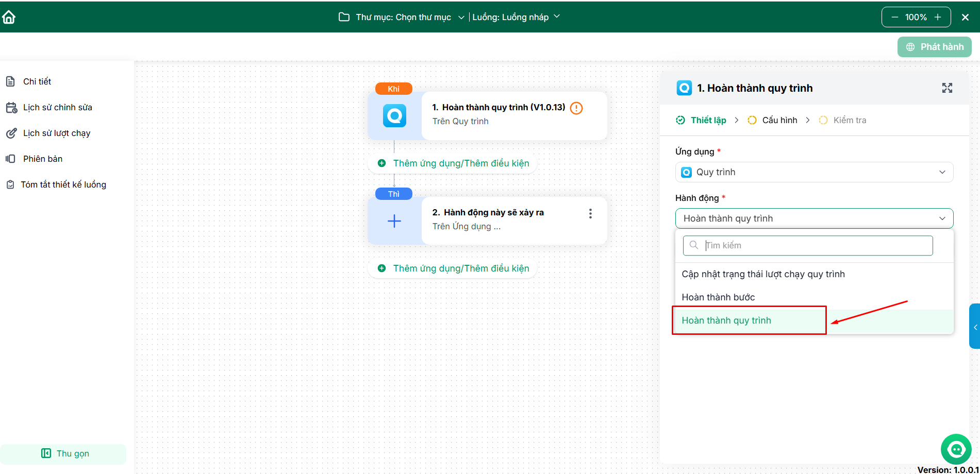
Task: Collapse sidebar with "Thu gọn" button
Action: [63, 453]
